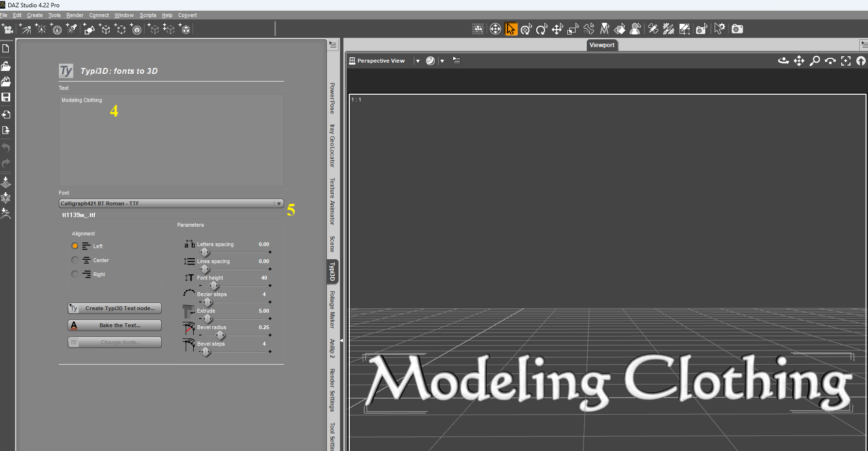Click the Text input box containing Modeling Clothing
Screen dimensions: 868x451
[x=171, y=140]
